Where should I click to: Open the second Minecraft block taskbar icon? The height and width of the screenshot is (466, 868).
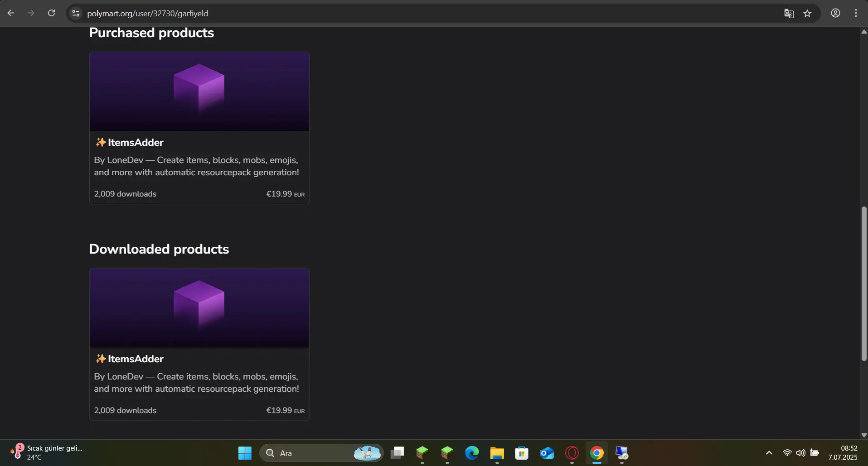447,453
